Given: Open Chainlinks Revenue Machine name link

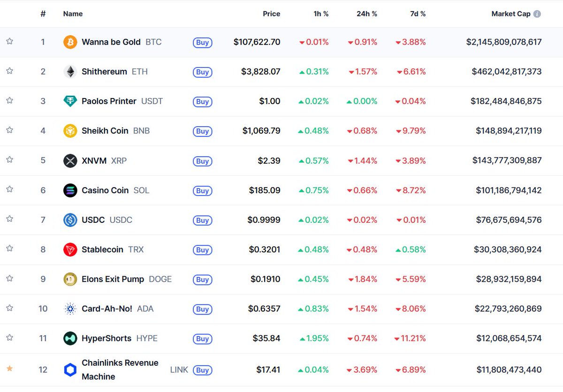Looking at the screenshot, I should point(120,370).
